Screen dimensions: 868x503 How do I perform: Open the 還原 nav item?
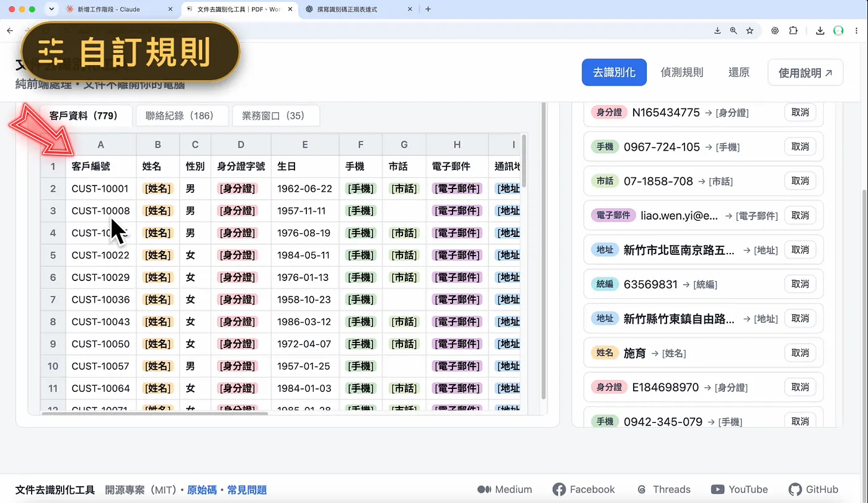738,73
